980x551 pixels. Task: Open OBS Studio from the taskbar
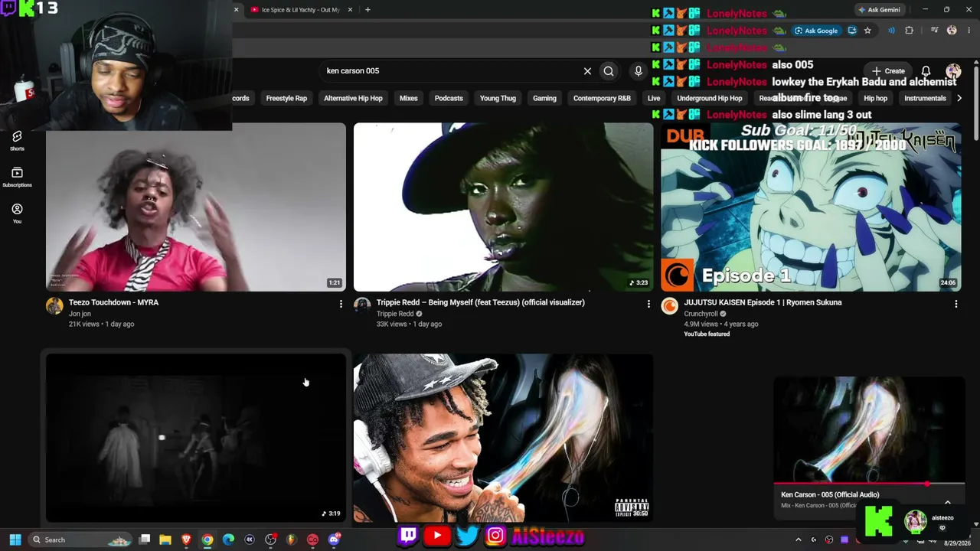pos(270,540)
